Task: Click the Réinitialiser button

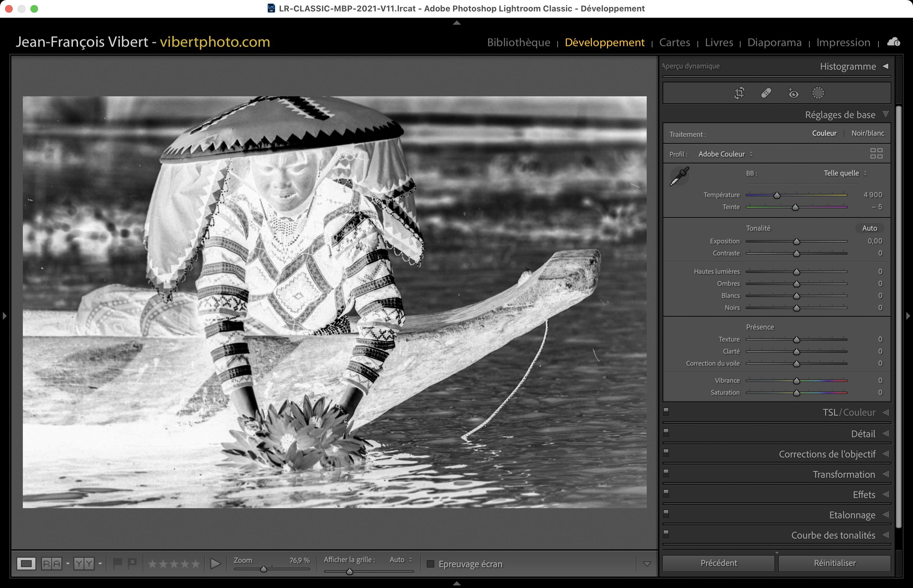Action: pyautogui.click(x=834, y=563)
